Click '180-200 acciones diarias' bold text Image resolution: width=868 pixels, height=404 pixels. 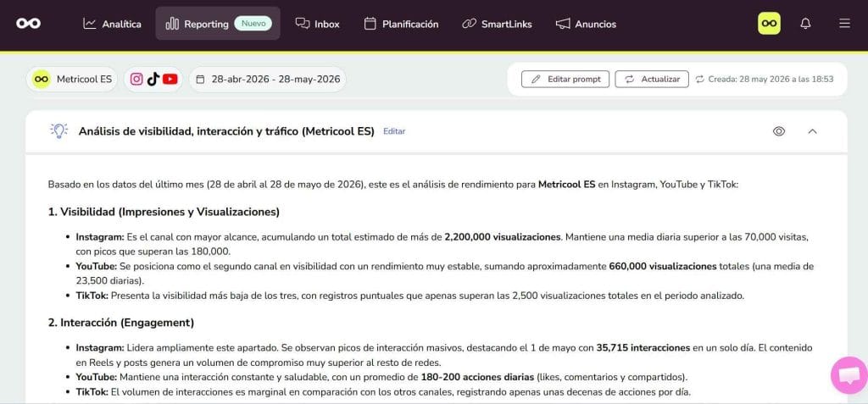[478, 378]
